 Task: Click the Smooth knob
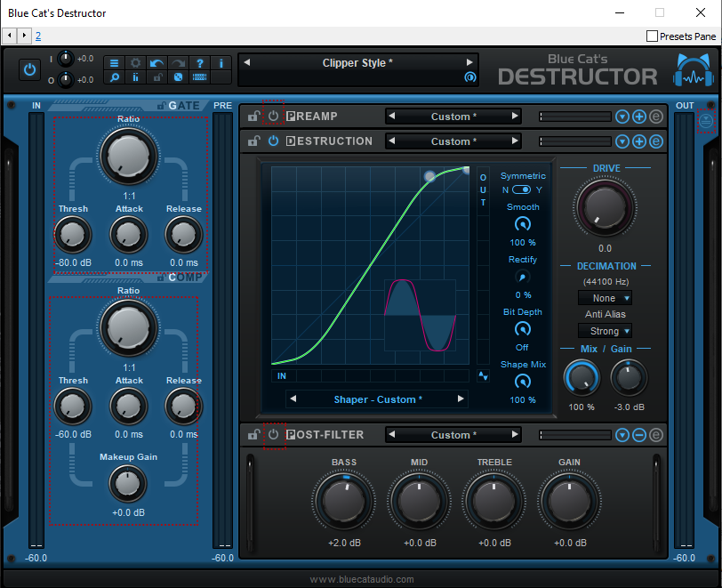click(522, 224)
